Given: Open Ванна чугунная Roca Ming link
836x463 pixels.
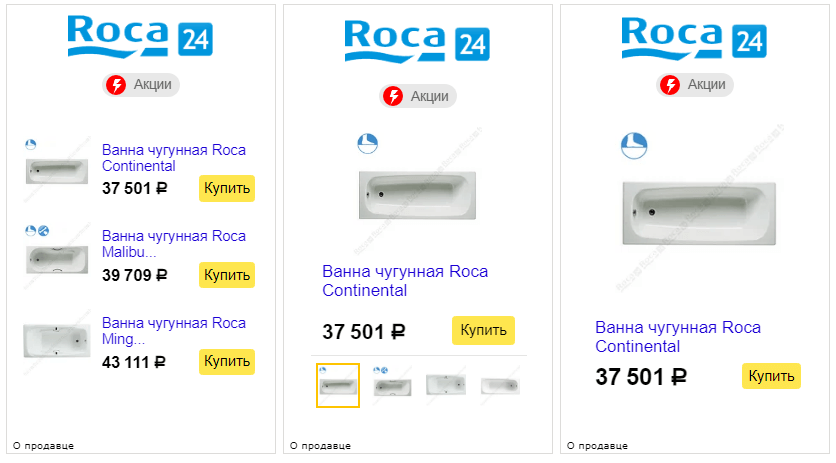Looking at the screenshot, I should 173,331.
